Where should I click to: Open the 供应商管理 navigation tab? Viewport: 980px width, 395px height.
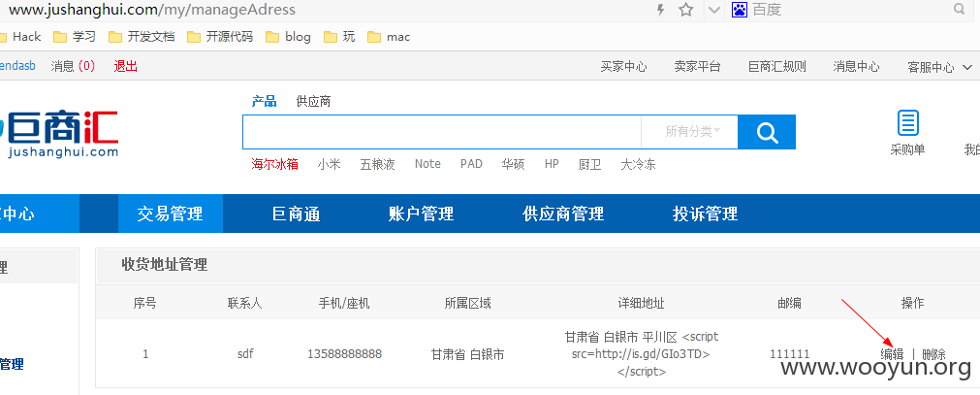coord(563,214)
